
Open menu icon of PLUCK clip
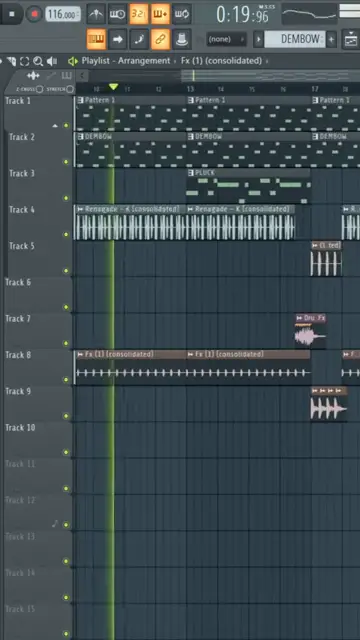(x=191, y=173)
